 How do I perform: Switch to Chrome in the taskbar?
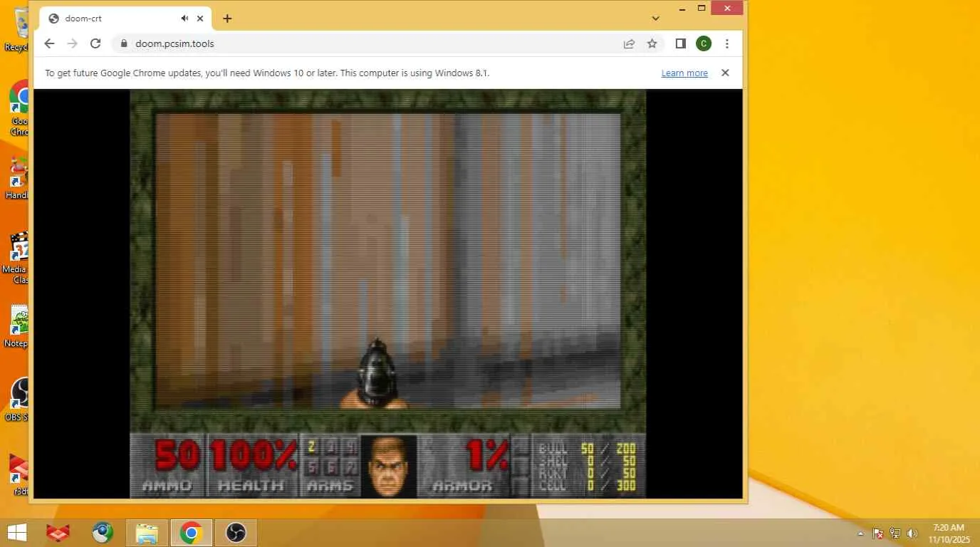coord(191,532)
